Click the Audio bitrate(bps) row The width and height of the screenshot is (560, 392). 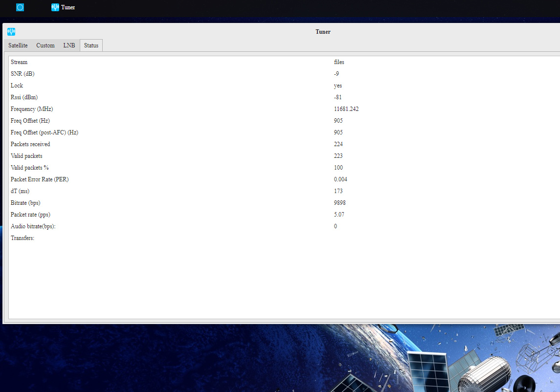[x=285, y=226]
